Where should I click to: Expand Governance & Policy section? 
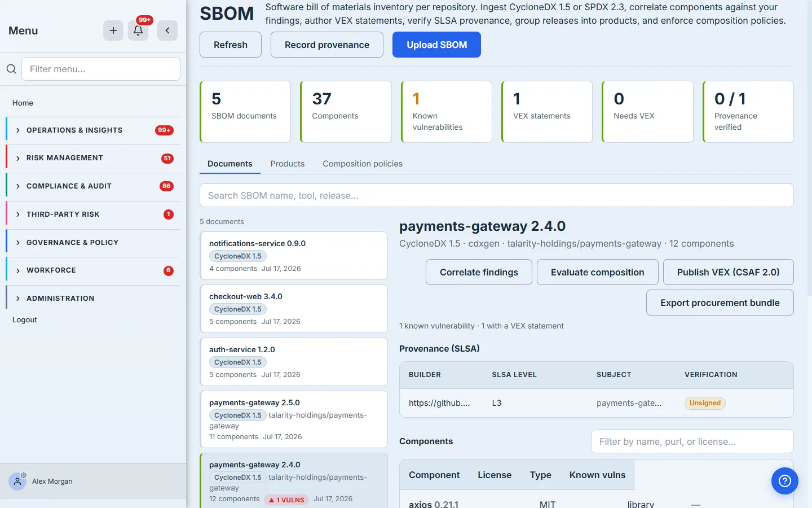click(x=93, y=243)
